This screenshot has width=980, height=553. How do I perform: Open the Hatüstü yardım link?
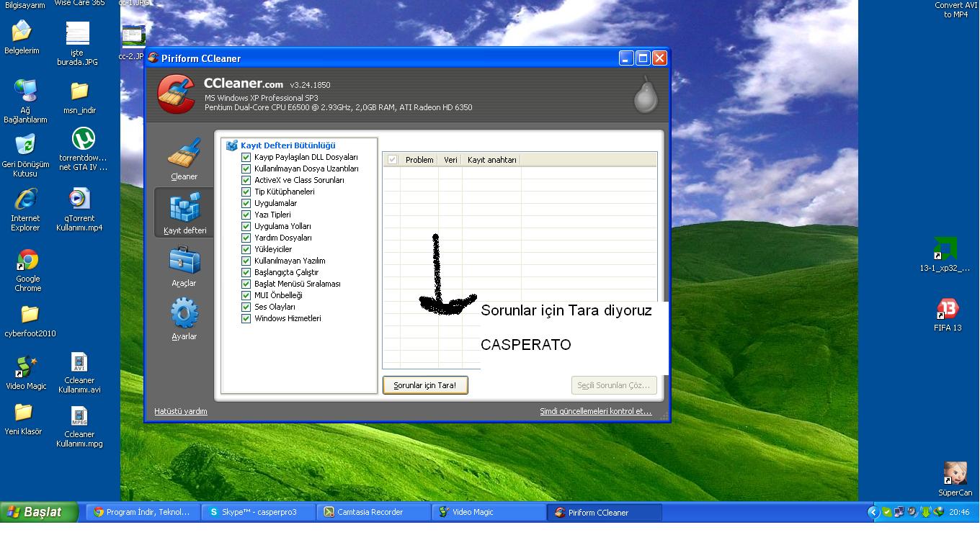[x=180, y=411]
